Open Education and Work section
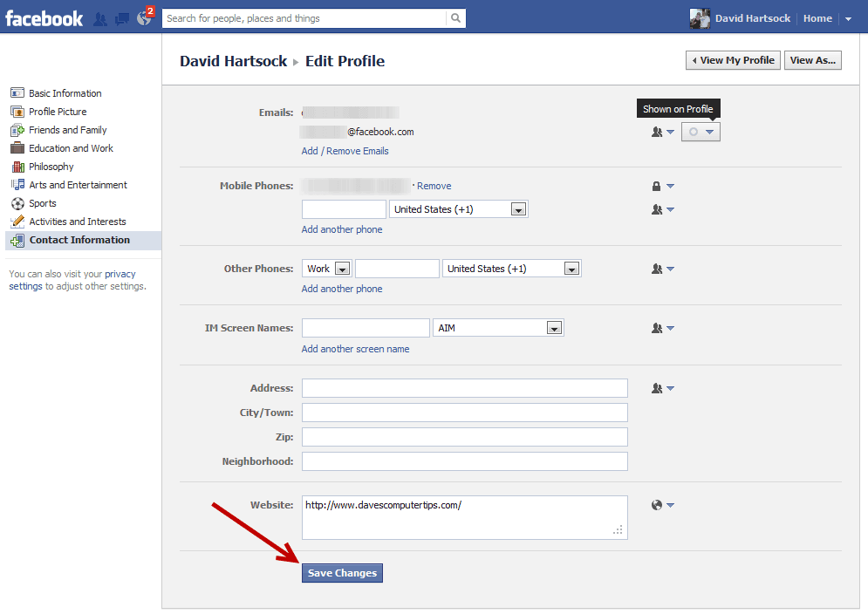Image resolution: width=868 pixels, height=614 pixels. coord(71,147)
